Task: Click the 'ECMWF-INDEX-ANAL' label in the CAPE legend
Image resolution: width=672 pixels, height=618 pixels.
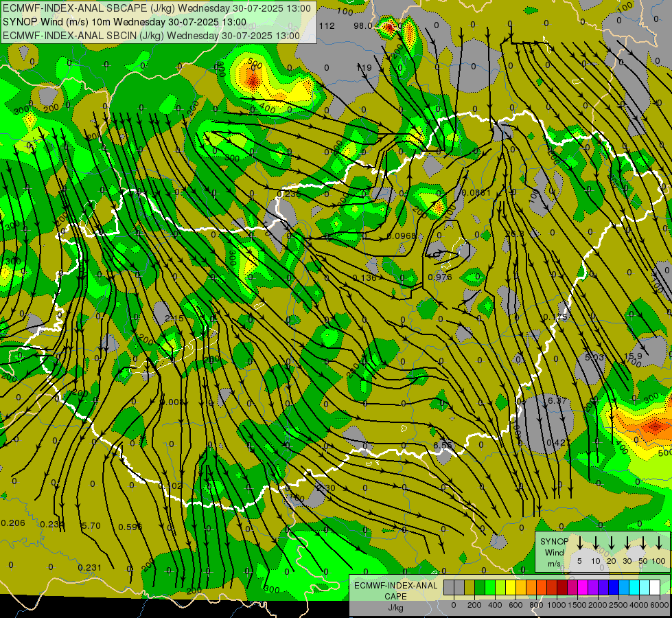Action: pos(396,586)
